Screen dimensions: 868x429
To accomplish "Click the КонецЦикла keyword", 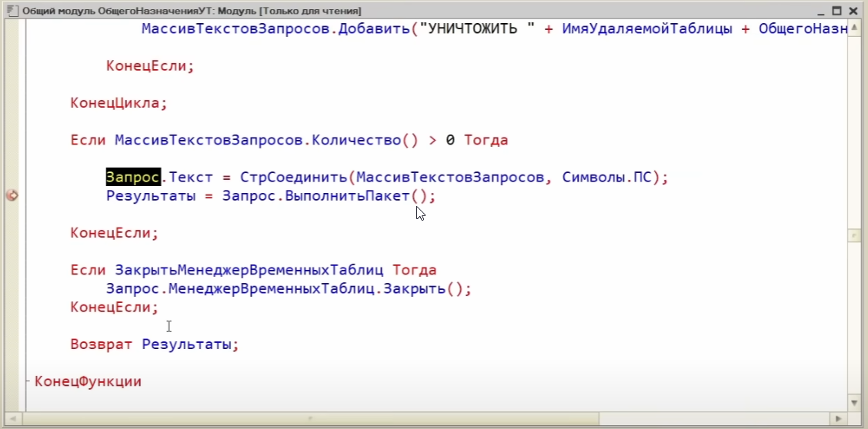I will pyautogui.click(x=115, y=103).
